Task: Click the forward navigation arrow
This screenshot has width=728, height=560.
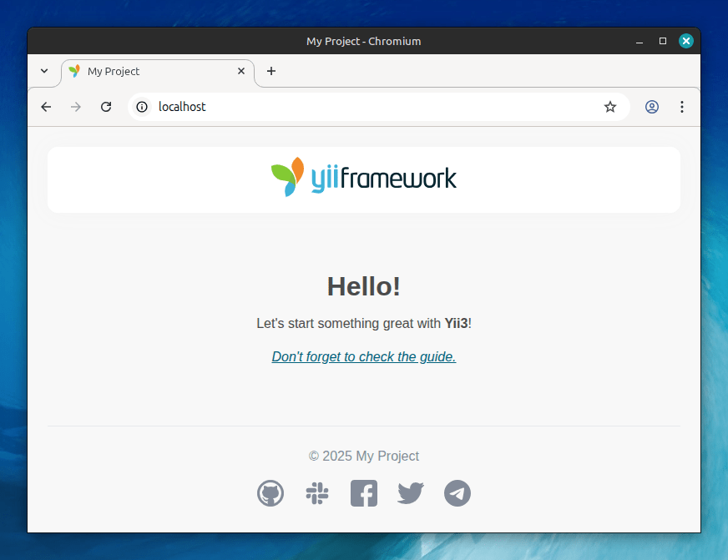Action: [76, 107]
